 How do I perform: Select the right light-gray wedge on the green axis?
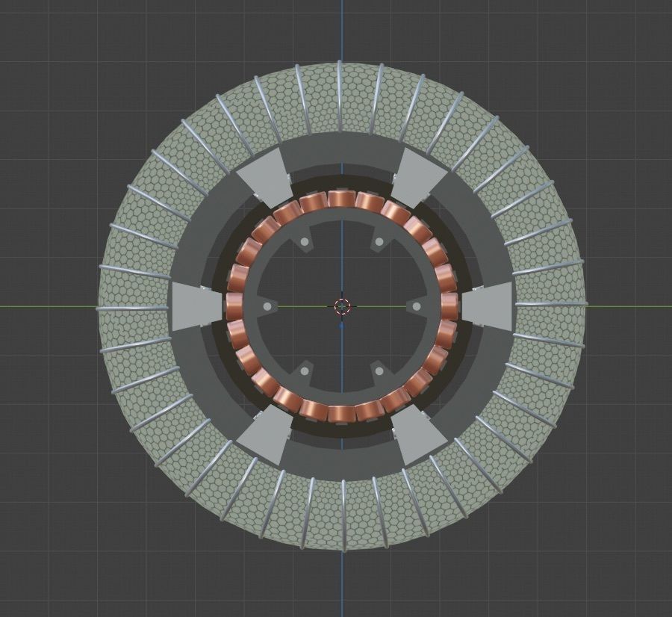tap(487, 306)
